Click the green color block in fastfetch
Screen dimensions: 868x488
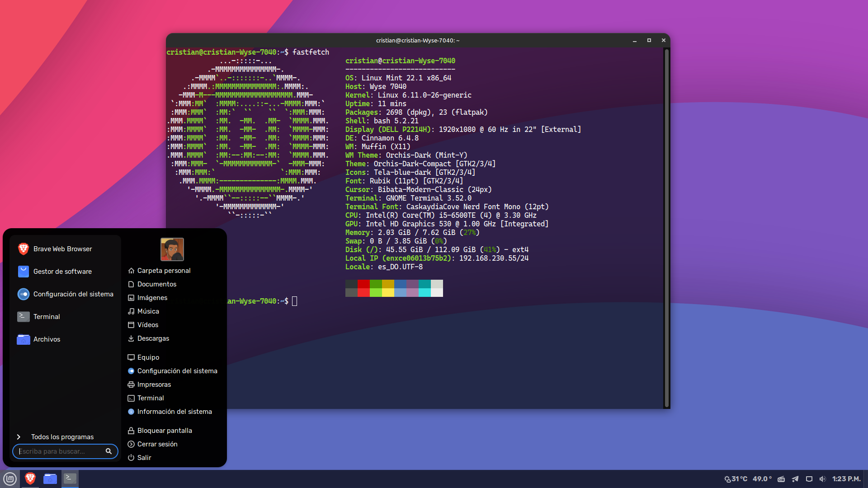tap(376, 284)
